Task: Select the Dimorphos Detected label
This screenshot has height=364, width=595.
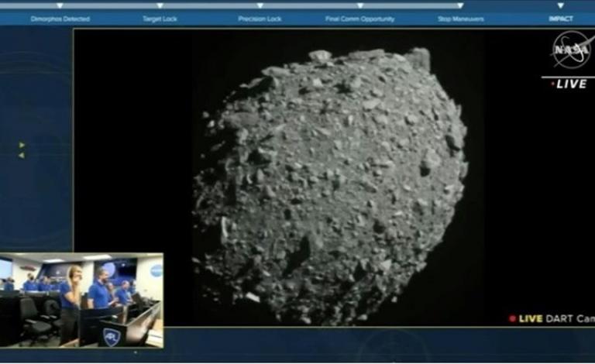Action: tap(60, 19)
